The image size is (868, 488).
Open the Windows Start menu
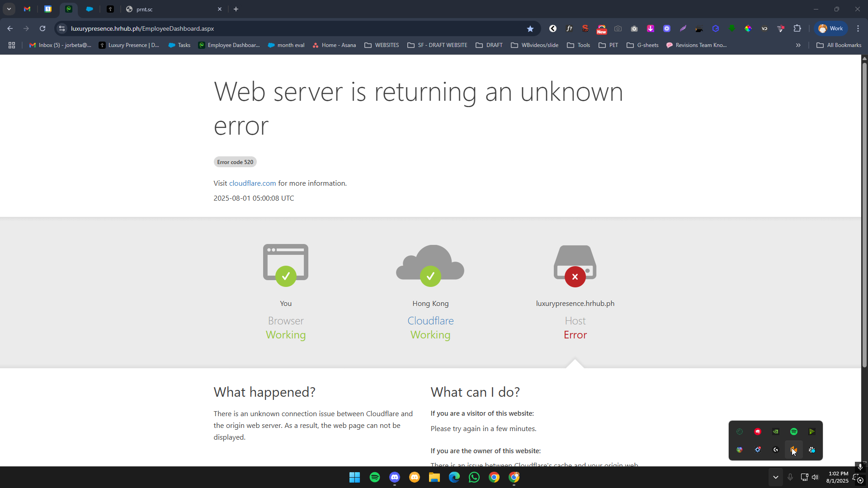355,478
